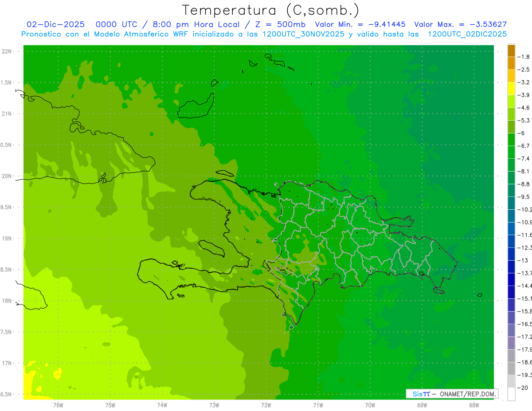The image size is (532, 411).
Task: Click the 'ONAMET/REP.DOM.' credit label
Action: 468,394
